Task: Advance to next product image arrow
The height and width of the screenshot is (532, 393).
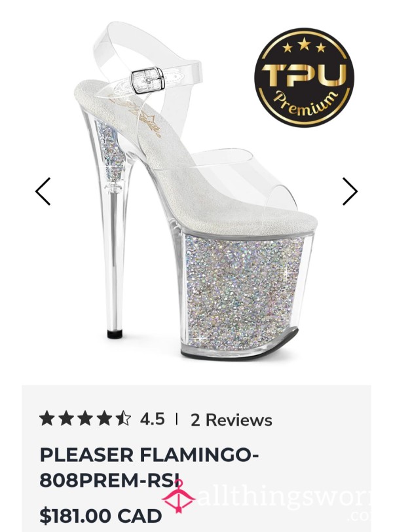Action: click(x=350, y=191)
